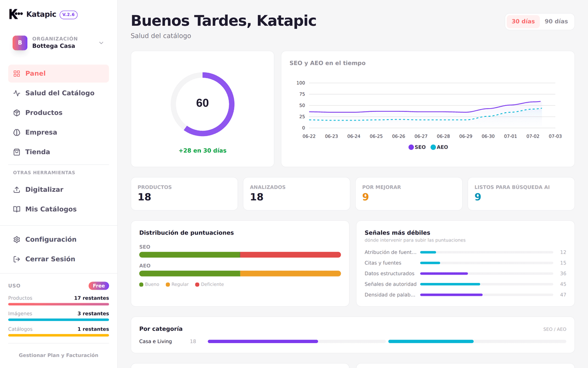Click the SEO distribution bar
This screenshot has height=368, width=588.
click(x=240, y=255)
